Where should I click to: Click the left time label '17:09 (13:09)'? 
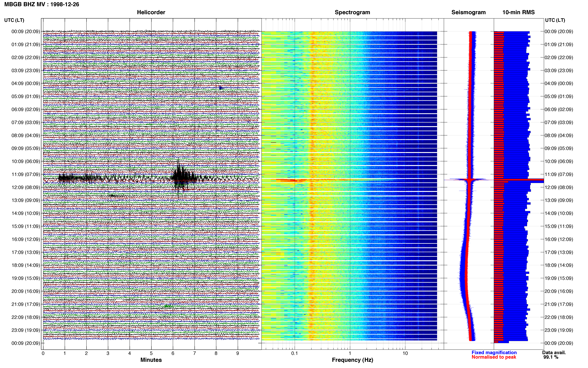pos(26,252)
